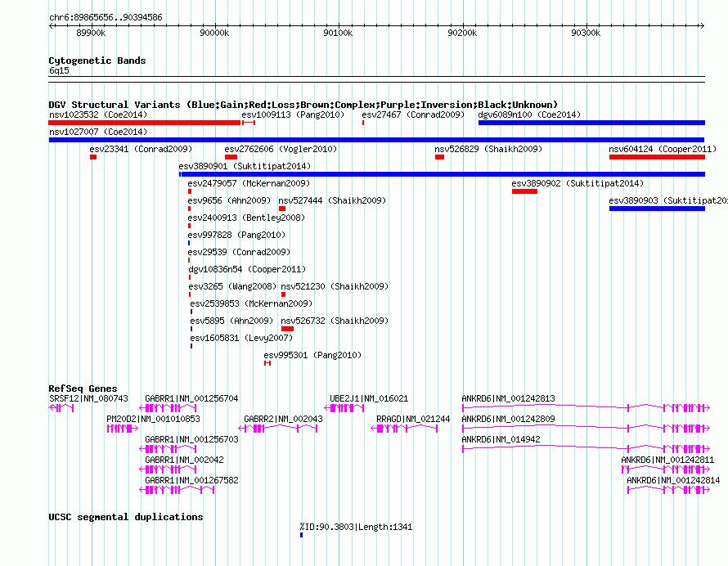This screenshot has width=728, height=566.
Task: Click the red bar under esv3890902
Action: click(524, 191)
